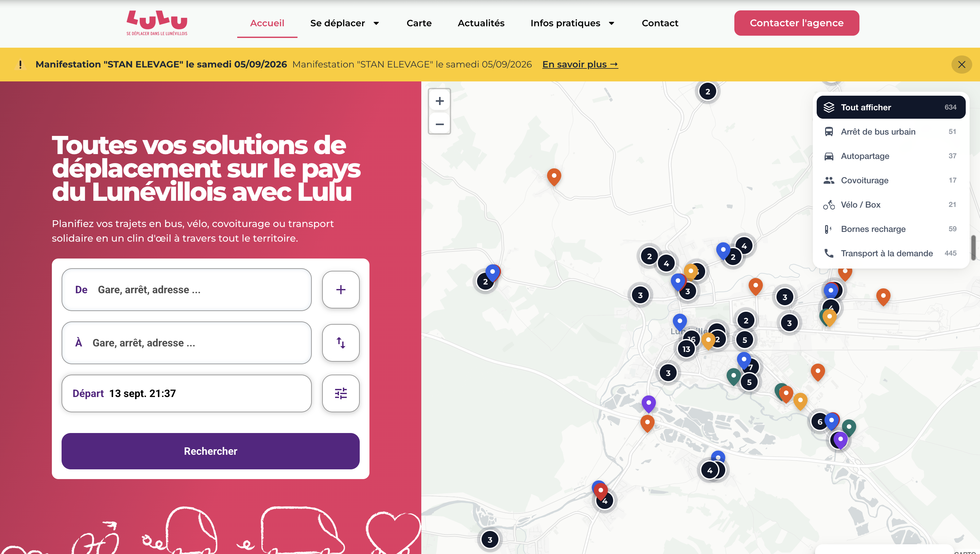Screen dimensions: 980x554
Task: Click the layers stack icon in Tout afficher
Action: [829, 107]
